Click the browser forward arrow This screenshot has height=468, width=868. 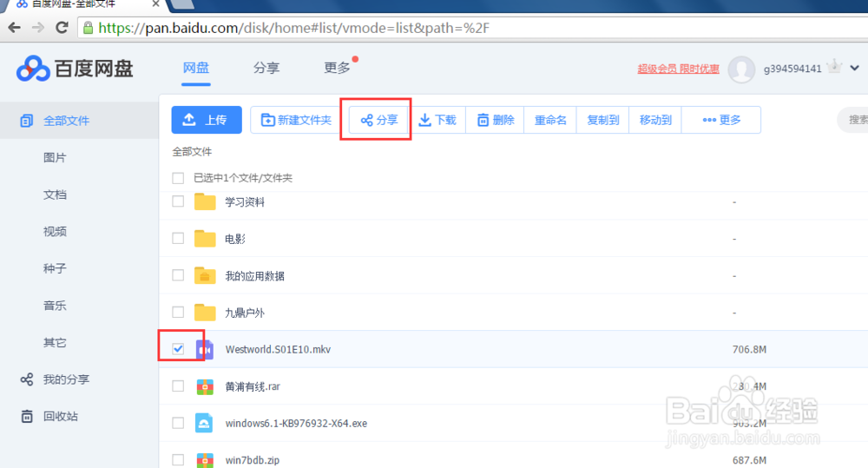pyautogui.click(x=37, y=28)
